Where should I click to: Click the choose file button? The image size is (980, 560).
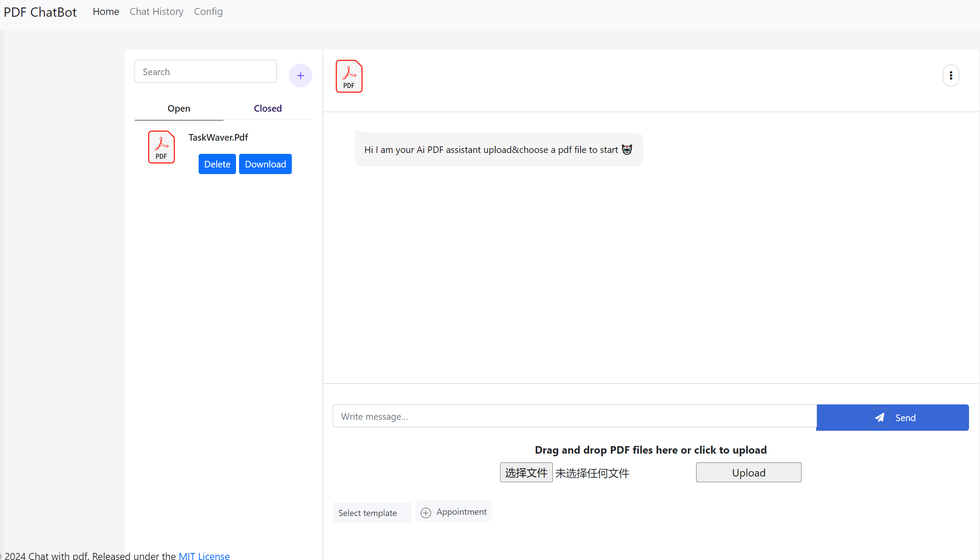click(526, 473)
